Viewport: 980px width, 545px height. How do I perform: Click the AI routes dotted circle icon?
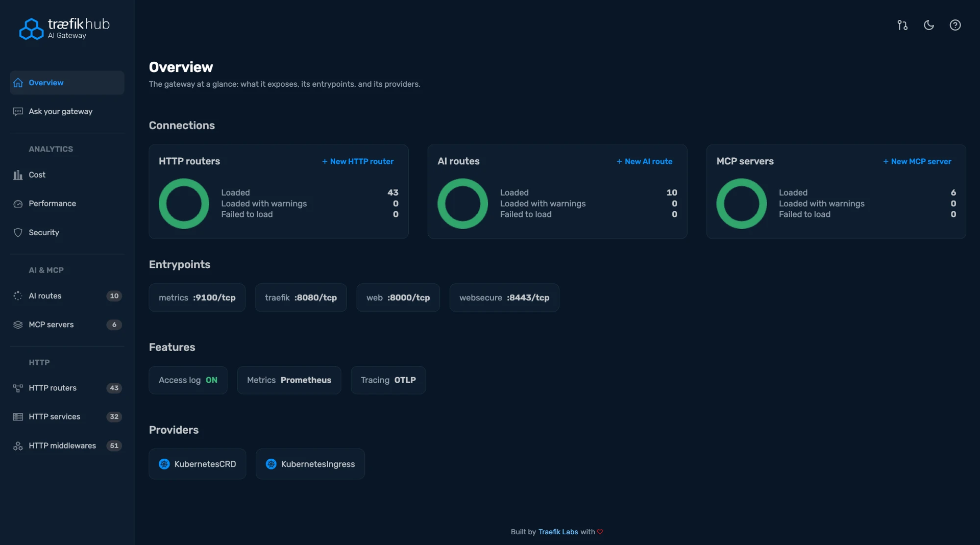(x=18, y=296)
